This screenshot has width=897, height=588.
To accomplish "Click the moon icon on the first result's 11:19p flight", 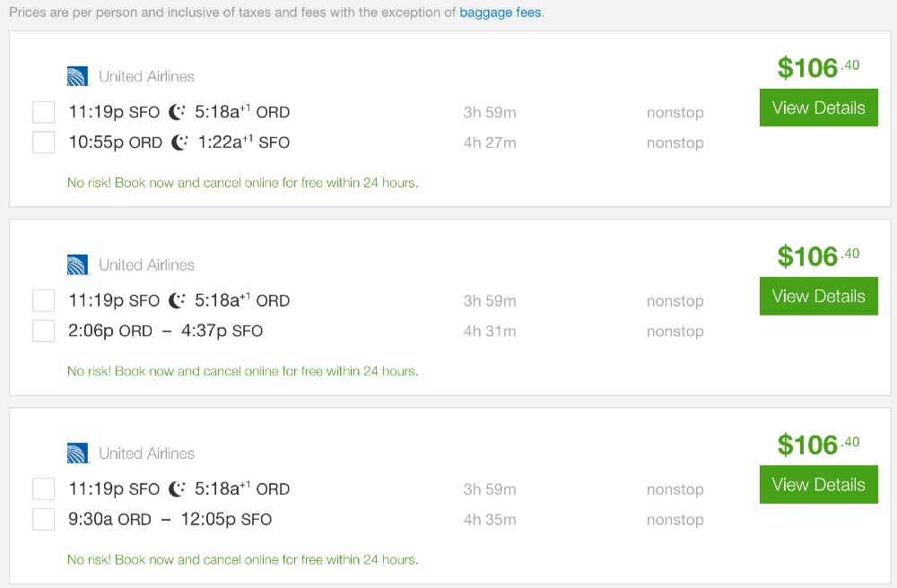I will tap(178, 112).
